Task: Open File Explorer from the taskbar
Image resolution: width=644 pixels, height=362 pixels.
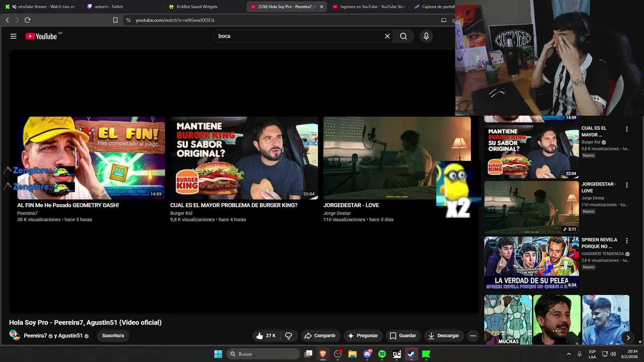Action: click(352, 354)
